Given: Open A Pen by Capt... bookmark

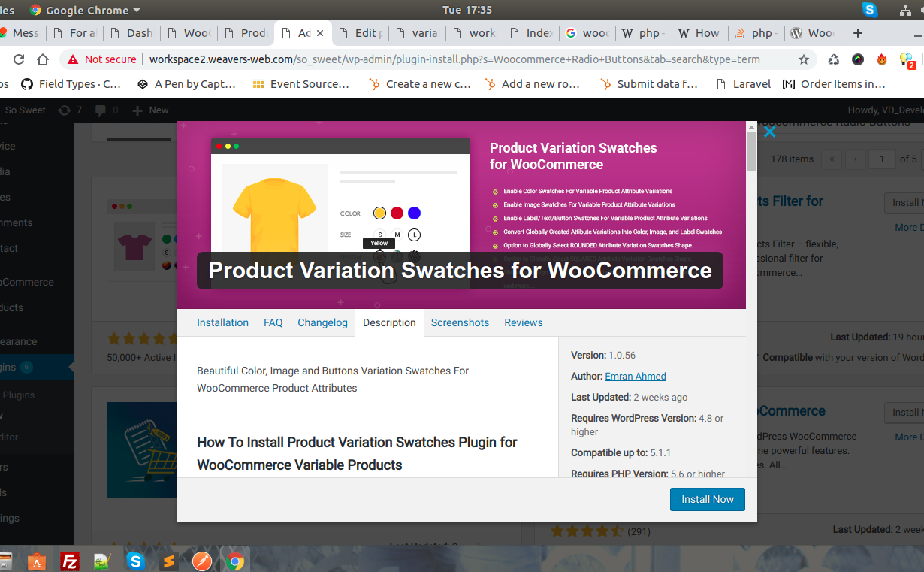Looking at the screenshot, I should coord(186,84).
